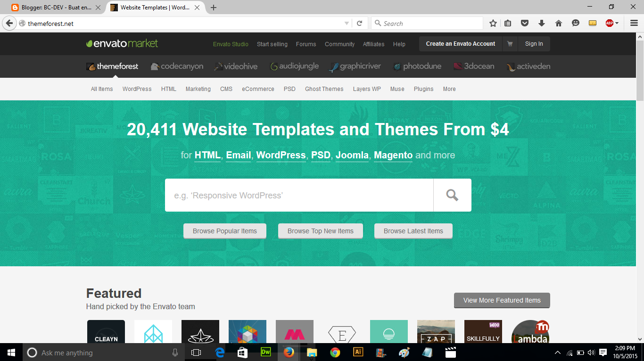644x361 pixels.
Task: Click the page vertical scrollbar thumb
Action: (x=640, y=71)
